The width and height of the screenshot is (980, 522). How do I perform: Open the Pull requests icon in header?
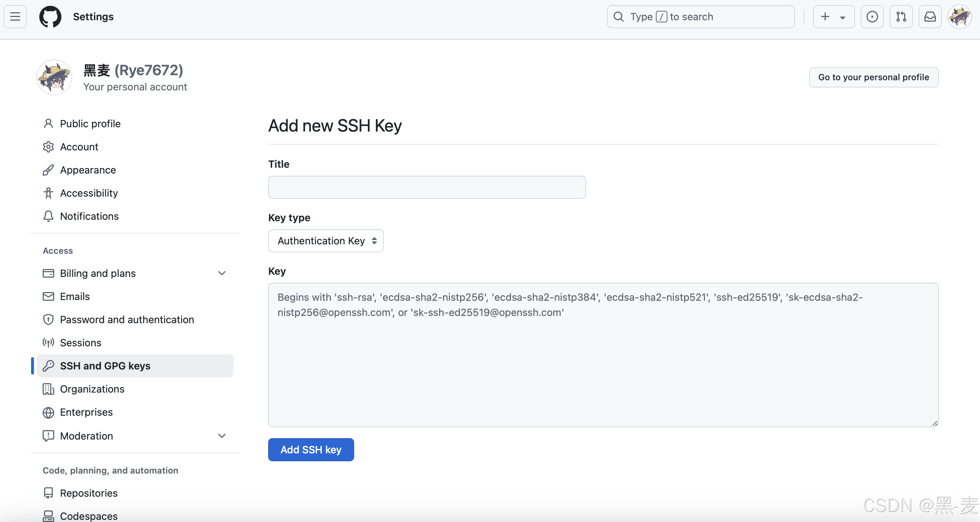901,17
